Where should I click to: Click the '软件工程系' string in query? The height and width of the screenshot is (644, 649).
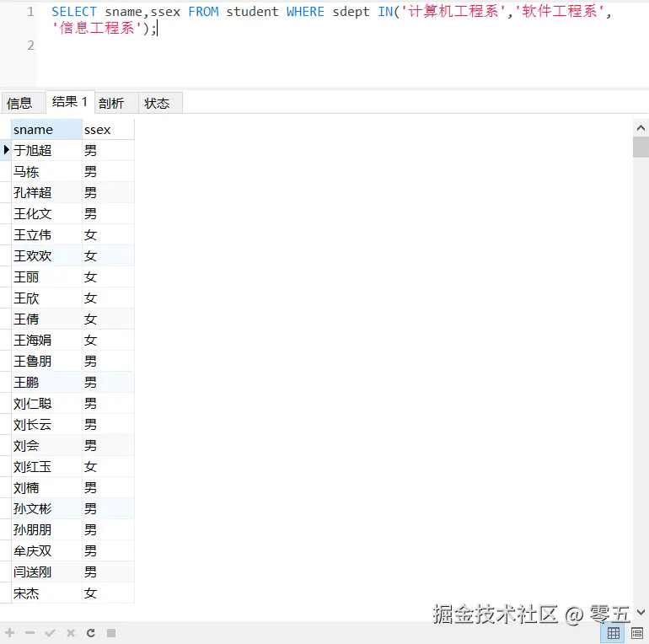[559, 12]
